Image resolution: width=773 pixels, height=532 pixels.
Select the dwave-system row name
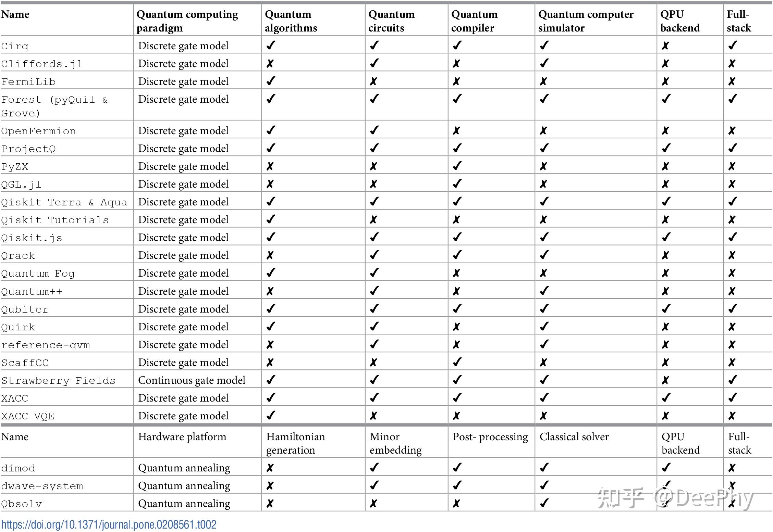click(42, 486)
